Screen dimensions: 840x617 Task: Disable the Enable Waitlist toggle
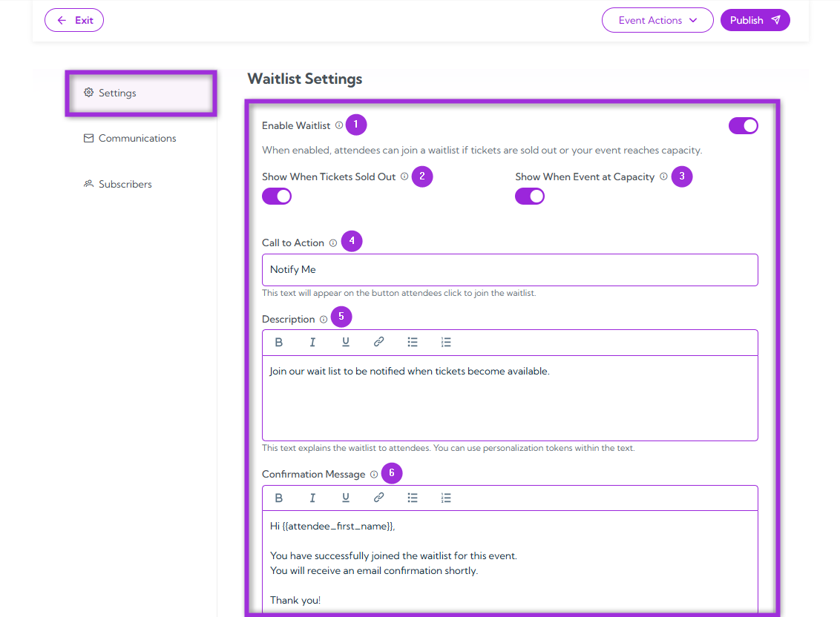coord(743,125)
